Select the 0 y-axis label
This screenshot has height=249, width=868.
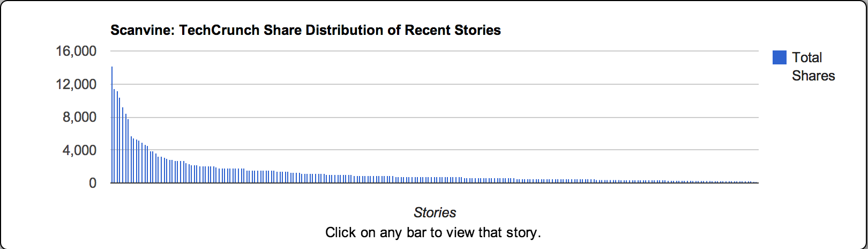pyautogui.click(x=92, y=183)
